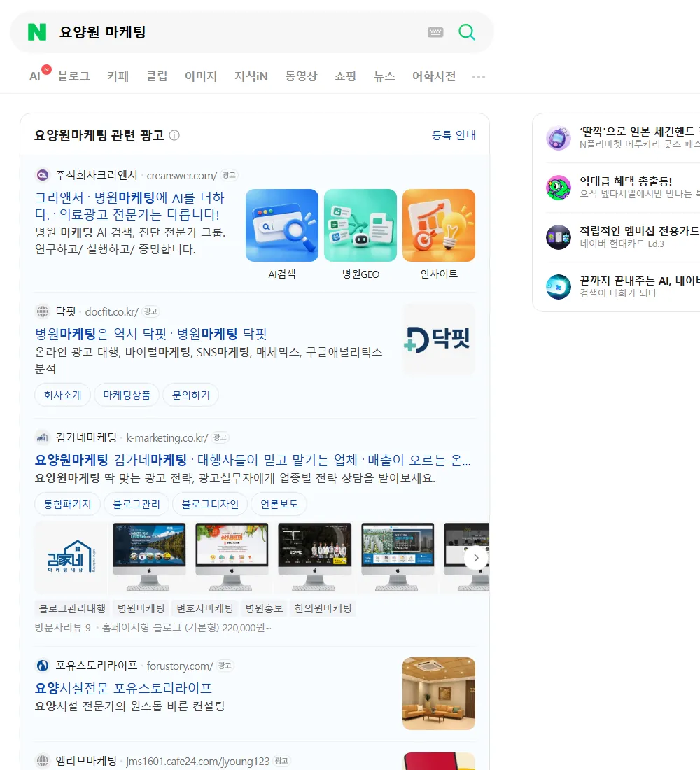The image size is (700, 770).
Task: Click the 김家네 logo thumbnail
Action: coord(71,558)
